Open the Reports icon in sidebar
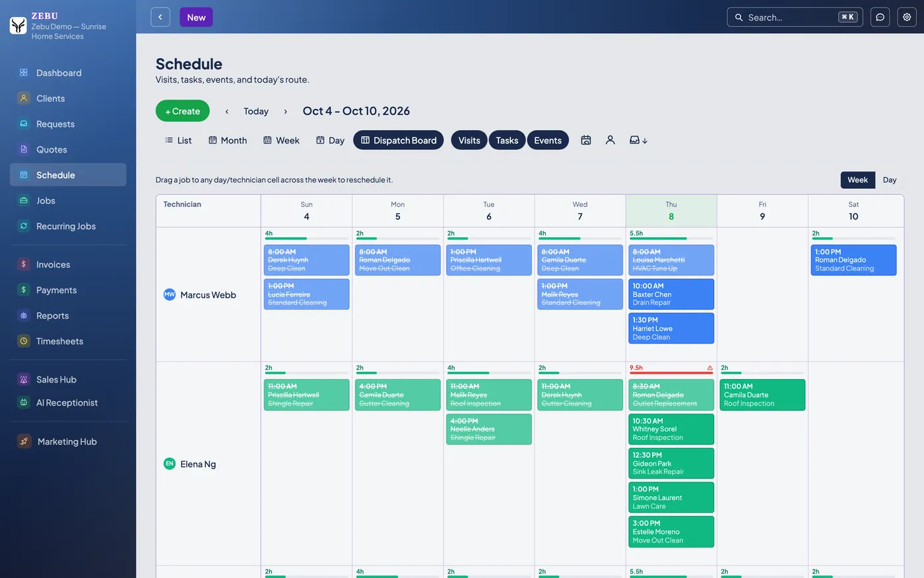The image size is (924, 578). [x=24, y=316]
